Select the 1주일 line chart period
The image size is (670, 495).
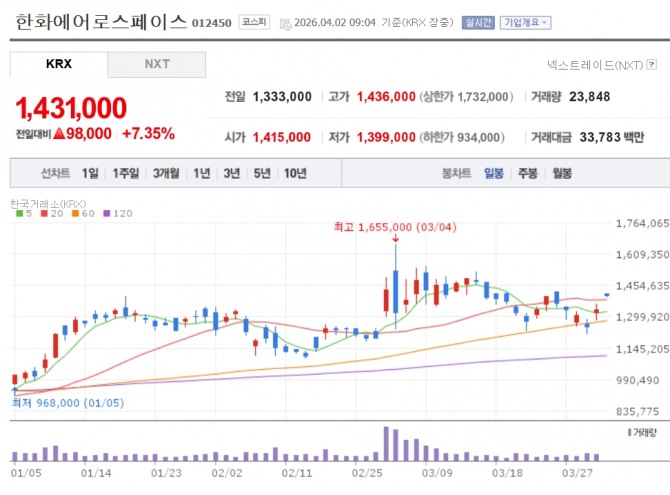[126, 173]
